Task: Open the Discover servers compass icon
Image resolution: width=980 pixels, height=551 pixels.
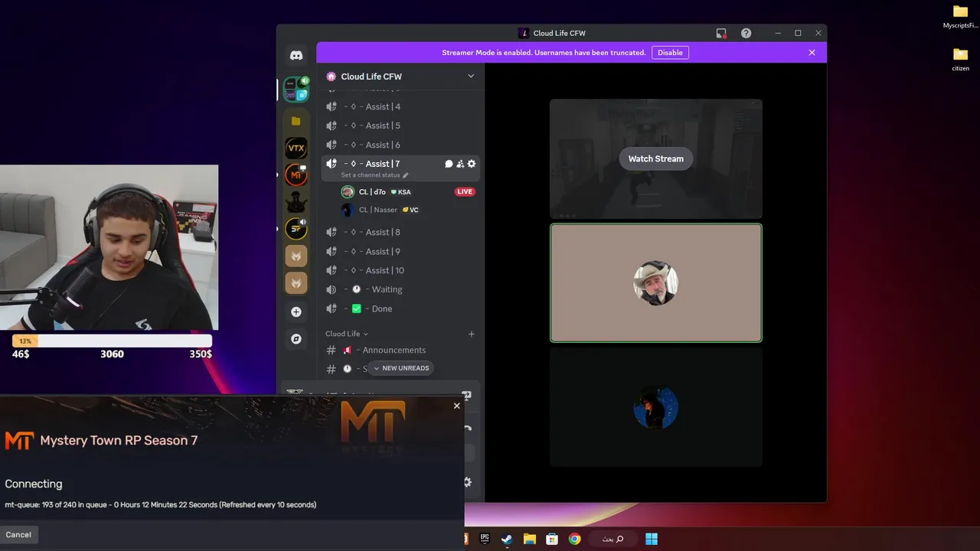Action: point(296,339)
